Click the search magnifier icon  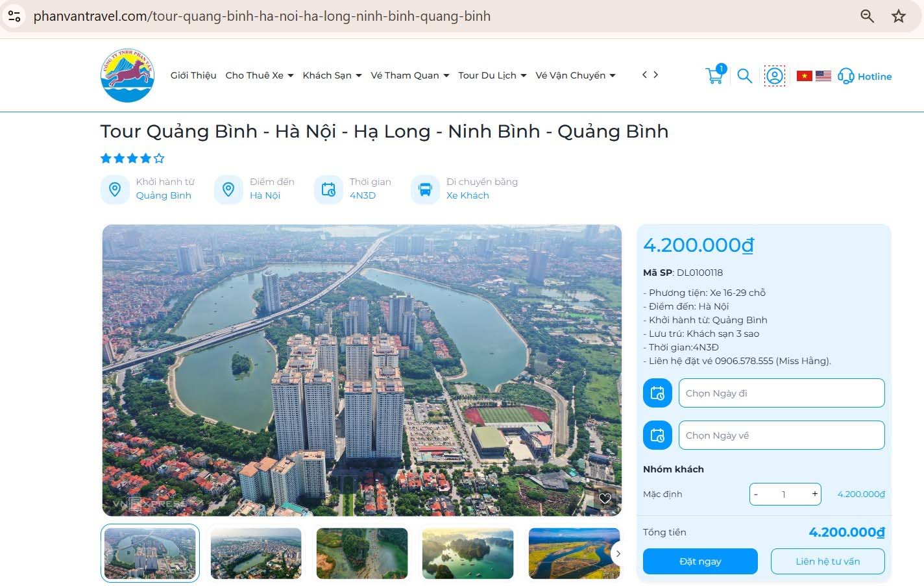pyautogui.click(x=744, y=76)
